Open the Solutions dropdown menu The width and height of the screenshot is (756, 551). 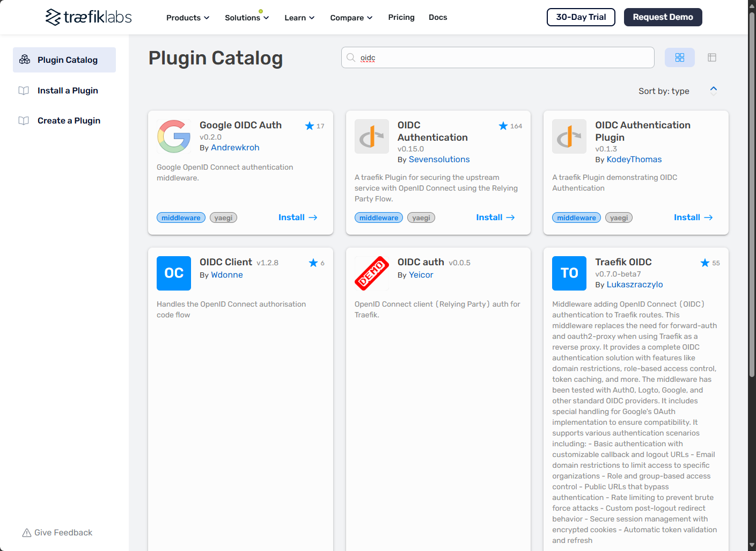pos(247,18)
